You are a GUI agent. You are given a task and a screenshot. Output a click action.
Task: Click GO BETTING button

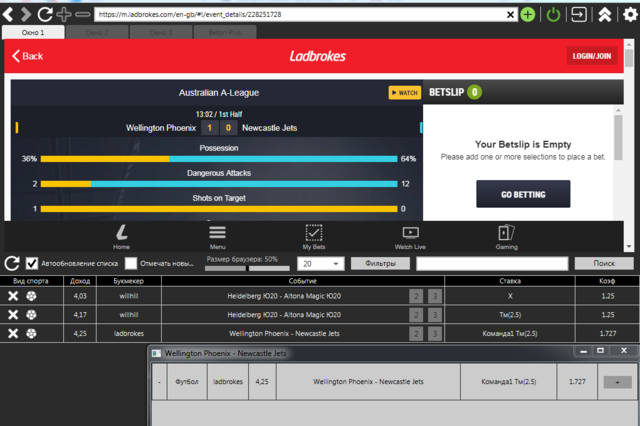(x=523, y=194)
